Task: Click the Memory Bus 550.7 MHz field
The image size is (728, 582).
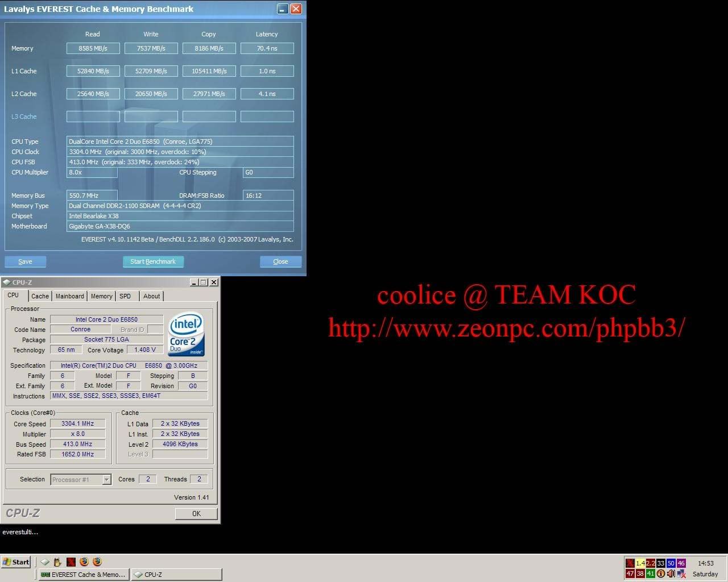Action: pyautogui.click(x=92, y=196)
